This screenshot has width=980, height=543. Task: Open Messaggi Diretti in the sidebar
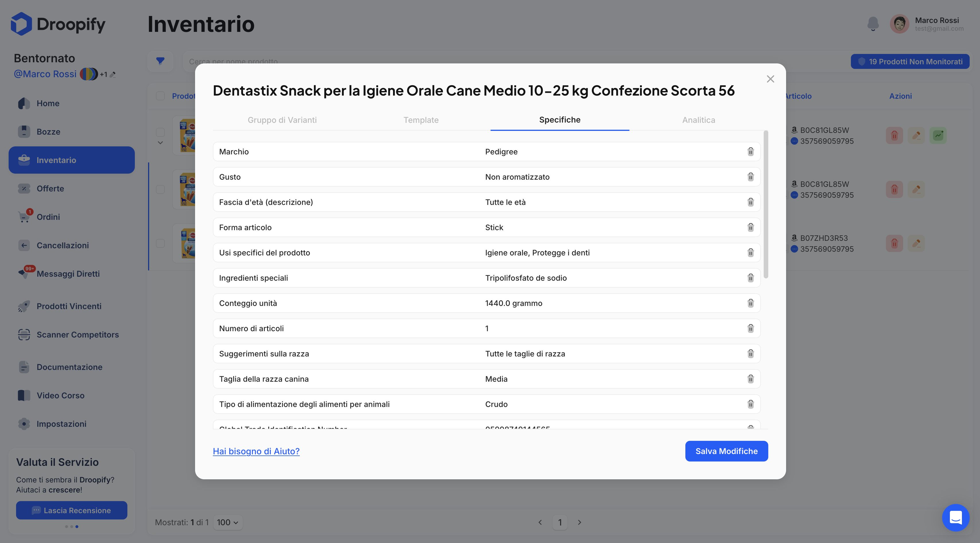[71, 274]
